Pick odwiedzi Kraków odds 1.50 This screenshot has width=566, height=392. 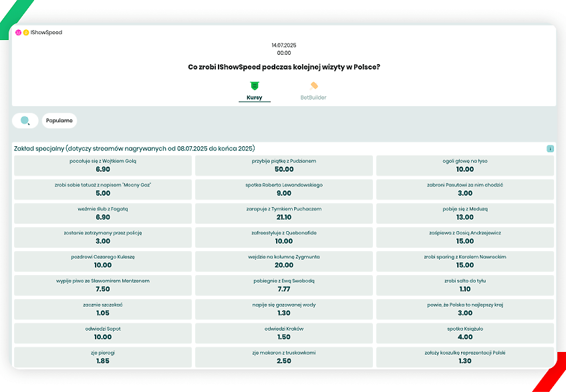284,333
